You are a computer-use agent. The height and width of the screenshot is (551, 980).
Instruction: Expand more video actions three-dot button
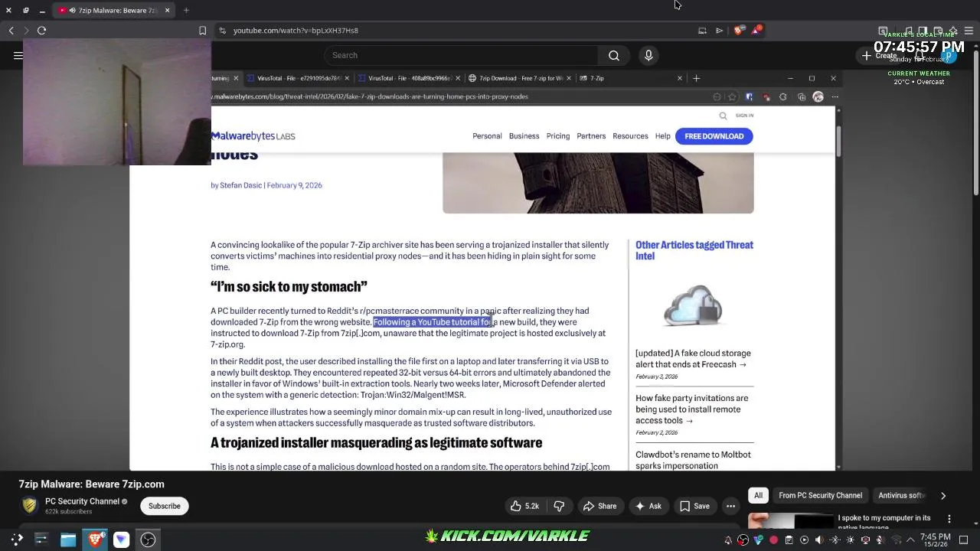click(730, 506)
